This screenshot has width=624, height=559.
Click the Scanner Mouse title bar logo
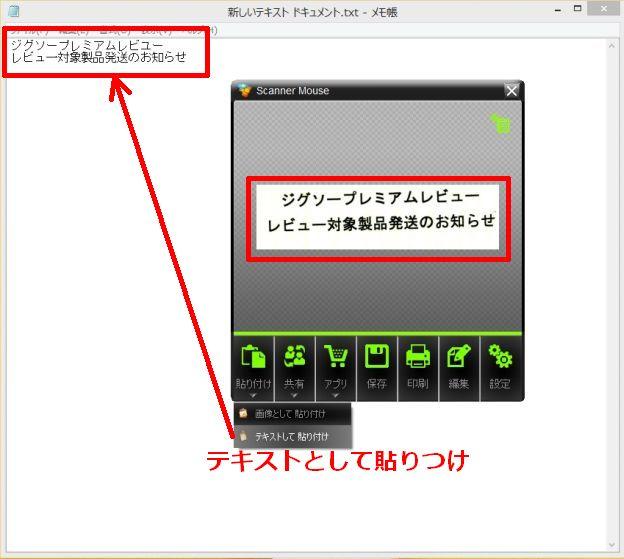pos(243,90)
